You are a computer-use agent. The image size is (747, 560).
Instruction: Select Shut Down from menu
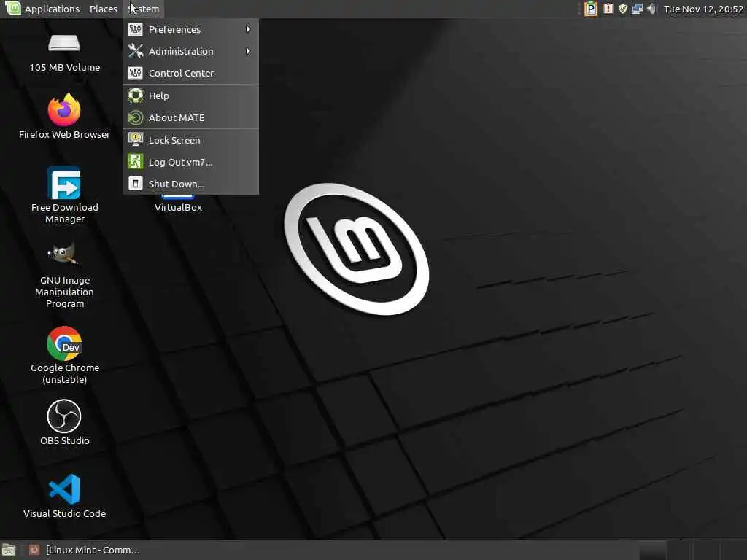[190, 184]
